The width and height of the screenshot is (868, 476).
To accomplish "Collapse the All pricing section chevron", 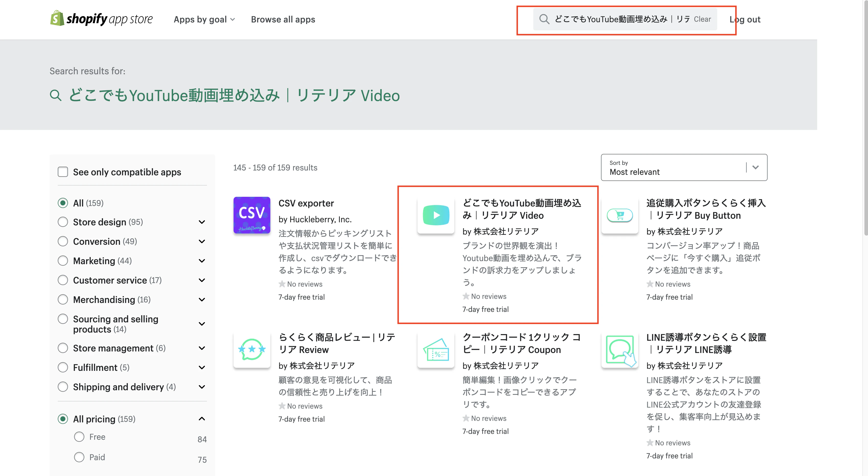I will (x=202, y=419).
